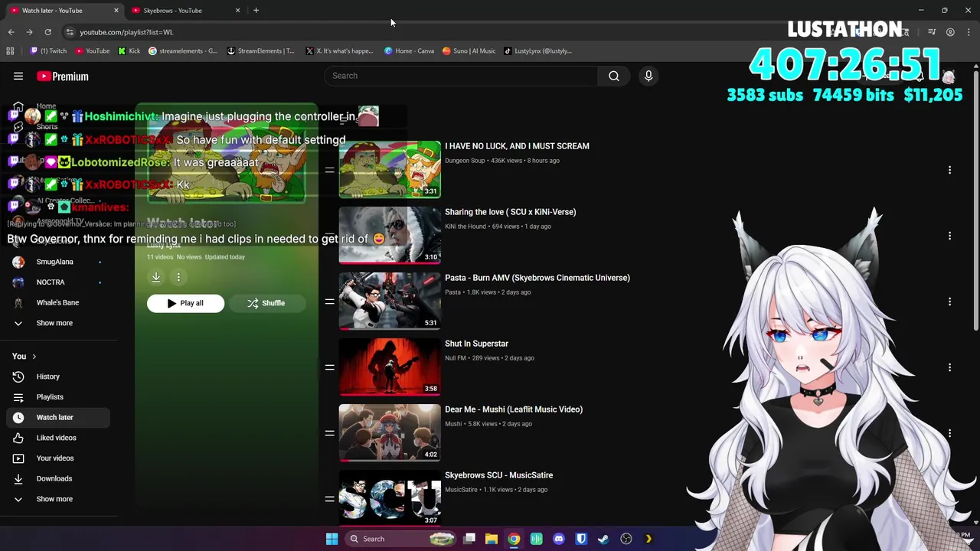980x551 pixels.
Task: Click the Shuffle button
Action: point(266,304)
